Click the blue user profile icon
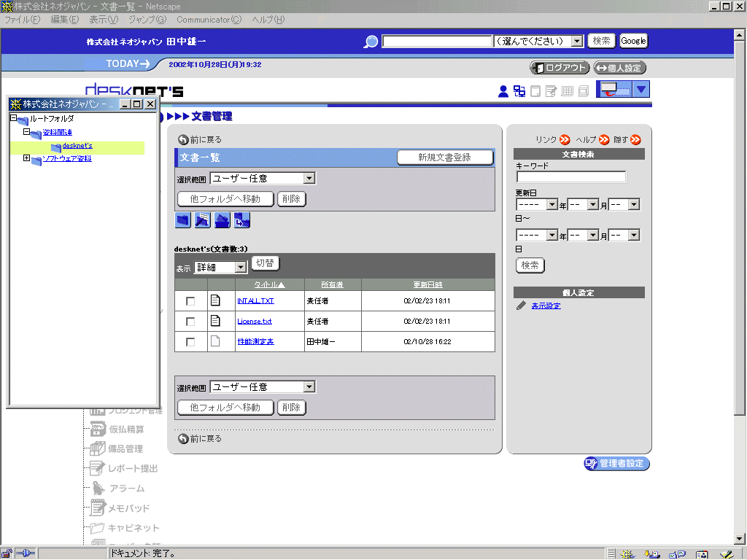This screenshot has width=747, height=560. [x=503, y=91]
